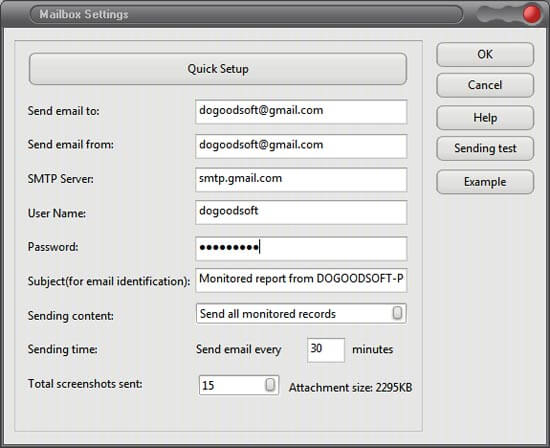This screenshot has width=550, height=448.
Task: Click the Attachment size: 2295KB text
Action: click(350, 388)
